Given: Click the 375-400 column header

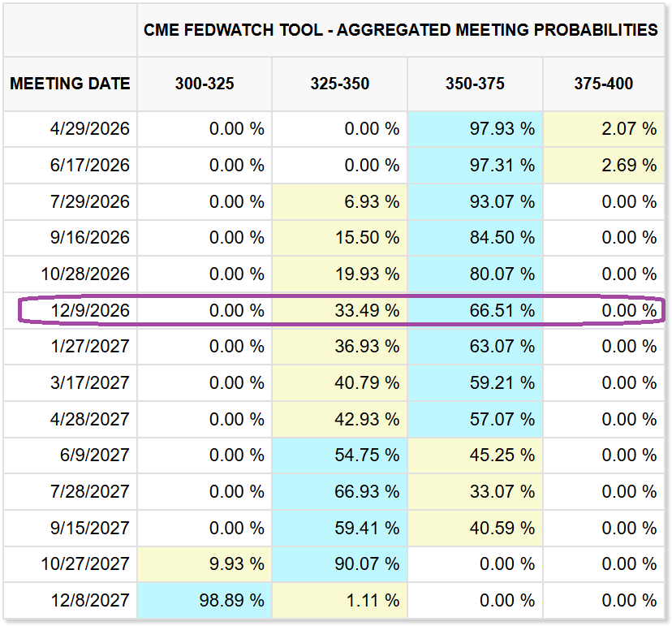Looking at the screenshot, I should coord(603,84).
